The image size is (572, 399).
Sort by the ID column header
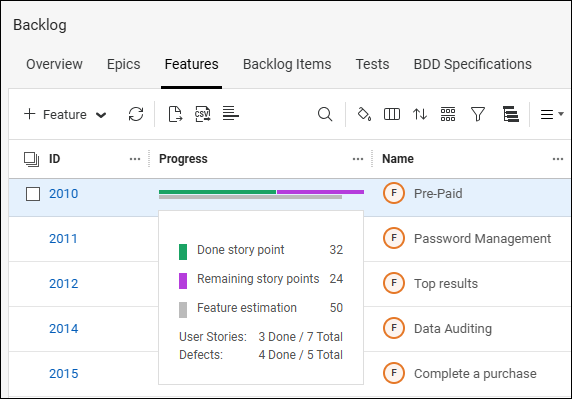(x=54, y=159)
